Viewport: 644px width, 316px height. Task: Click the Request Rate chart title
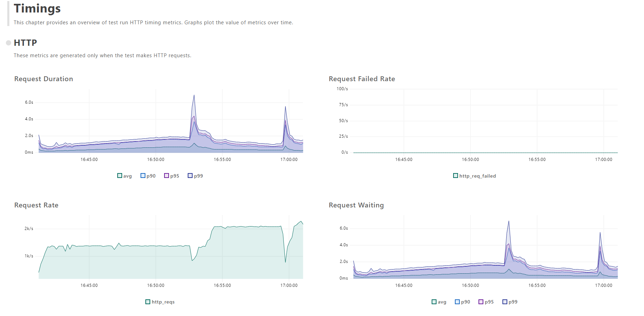pos(36,205)
